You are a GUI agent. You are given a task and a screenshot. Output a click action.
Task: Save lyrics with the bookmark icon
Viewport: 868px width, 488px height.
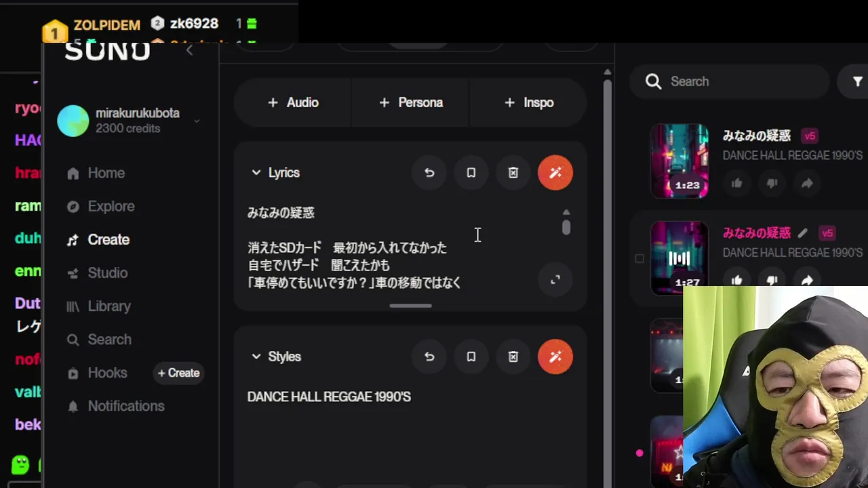point(471,173)
